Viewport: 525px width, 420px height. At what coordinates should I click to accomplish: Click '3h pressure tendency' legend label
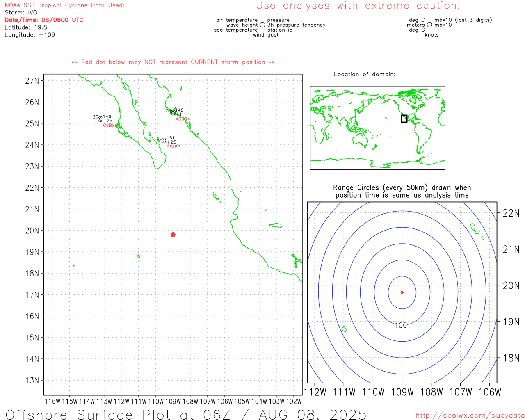click(296, 25)
